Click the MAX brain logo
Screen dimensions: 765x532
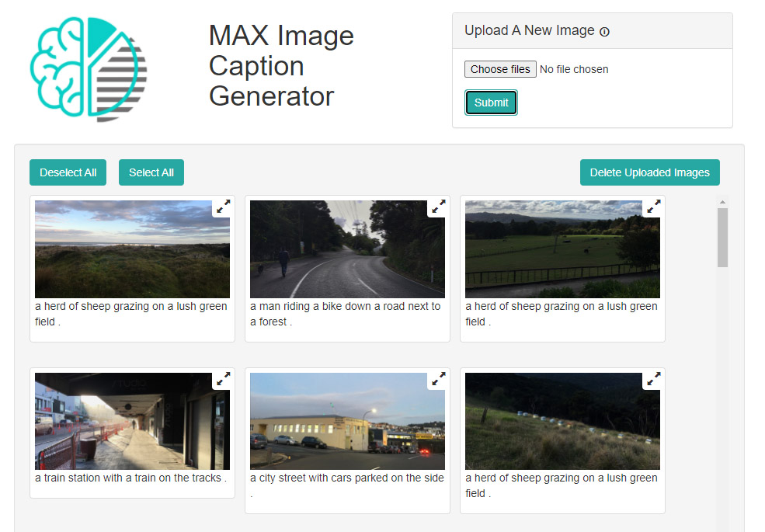(89, 69)
